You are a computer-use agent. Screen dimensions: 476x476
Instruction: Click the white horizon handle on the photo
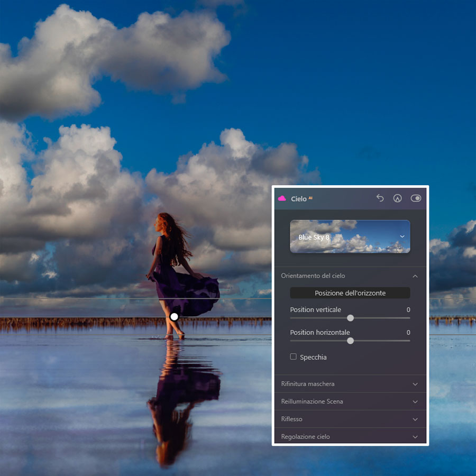coord(174,316)
